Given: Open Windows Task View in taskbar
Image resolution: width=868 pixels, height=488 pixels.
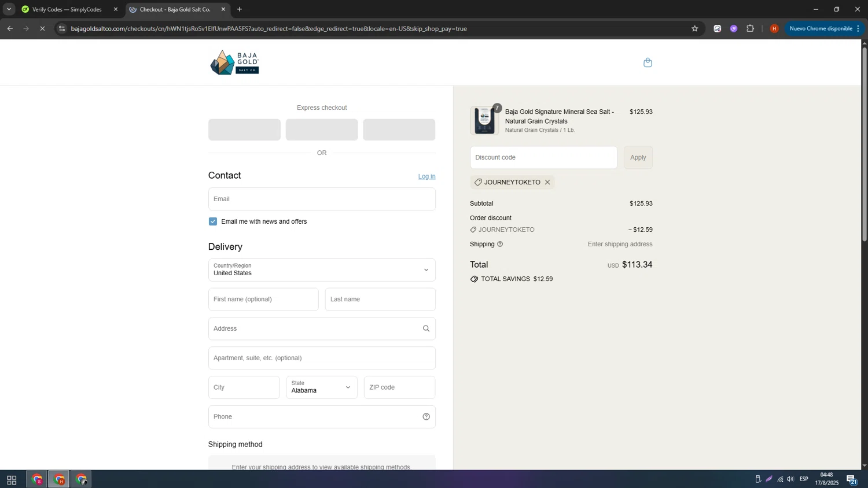Looking at the screenshot, I should (x=12, y=480).
